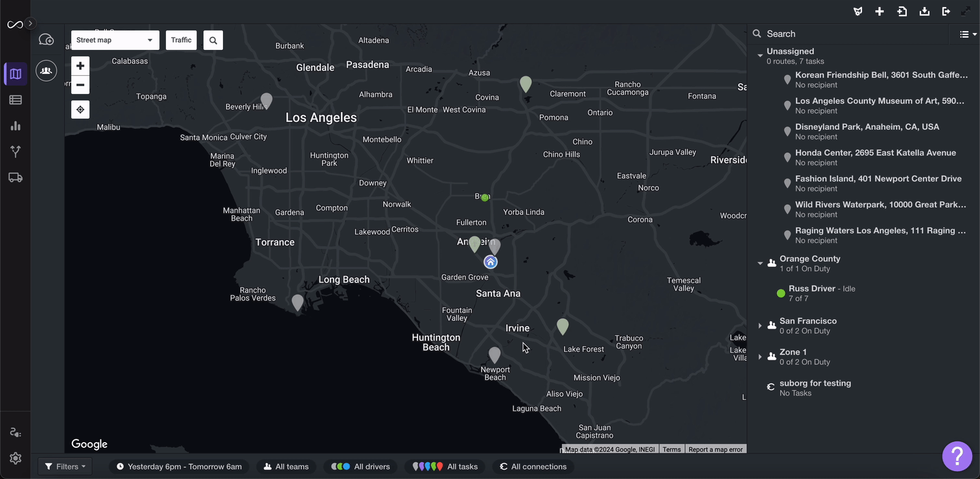Open the integrations icon in lower sidebar
The image size is (980, 479).
click(x=16, y=432)
